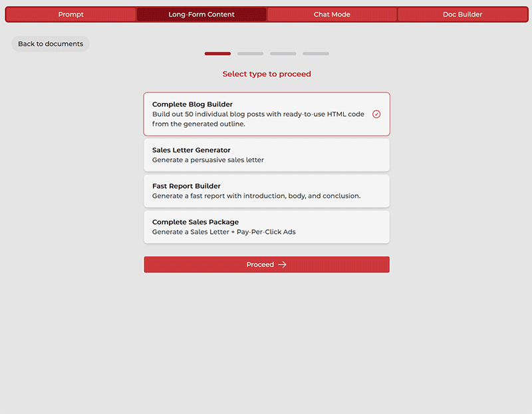532x414 pixels.
Task: Go to the Chat Mode tab
Action: click(x=332, y=15)
